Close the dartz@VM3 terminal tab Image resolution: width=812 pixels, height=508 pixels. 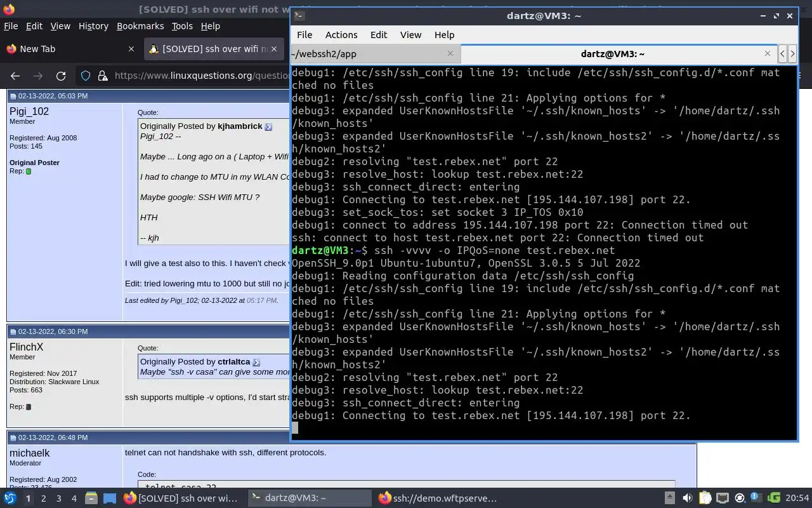768,53
